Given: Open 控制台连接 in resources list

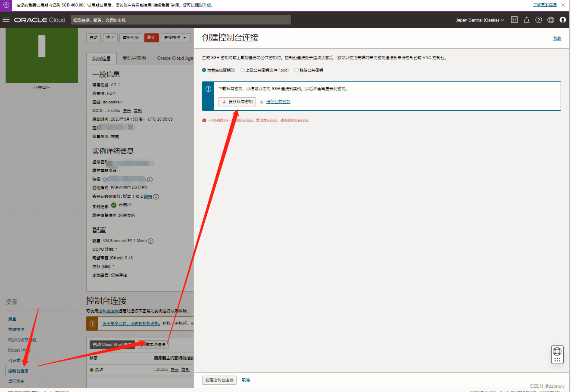Looking at the screenshot, I should (18, 371).
